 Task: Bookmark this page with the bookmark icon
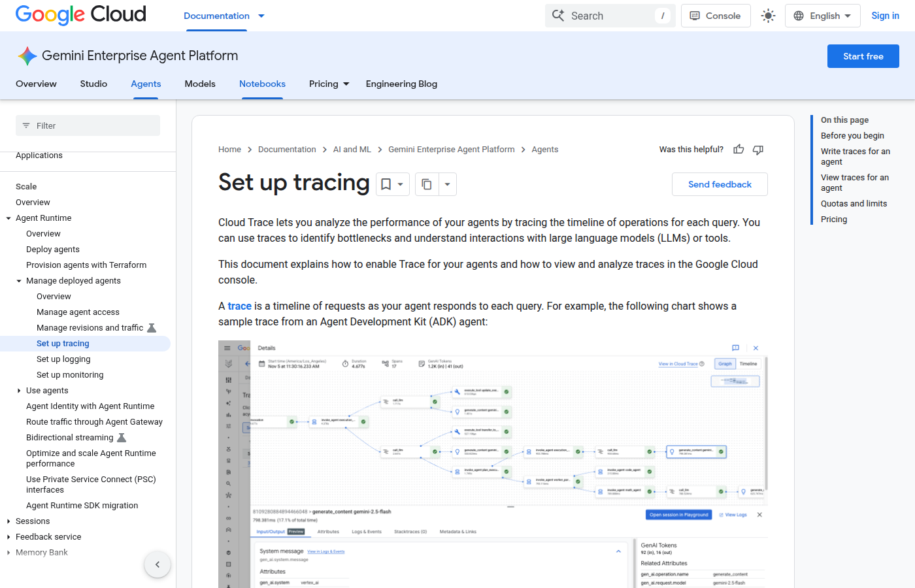(386, 184)
